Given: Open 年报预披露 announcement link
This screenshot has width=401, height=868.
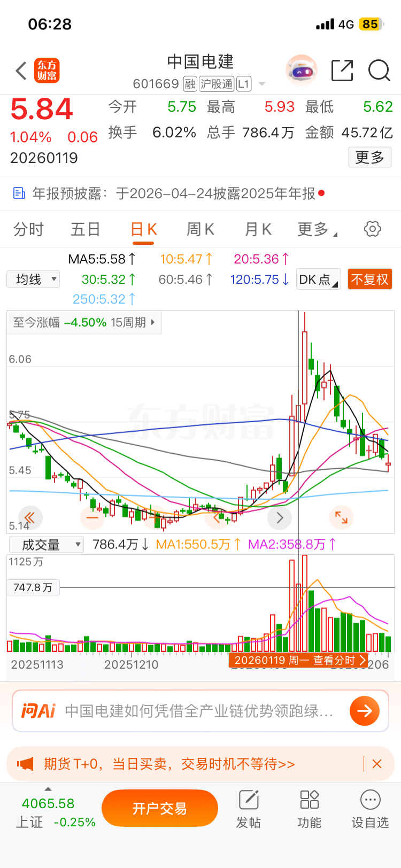Looking at the screenshot, I should click(x=174, y=193).
